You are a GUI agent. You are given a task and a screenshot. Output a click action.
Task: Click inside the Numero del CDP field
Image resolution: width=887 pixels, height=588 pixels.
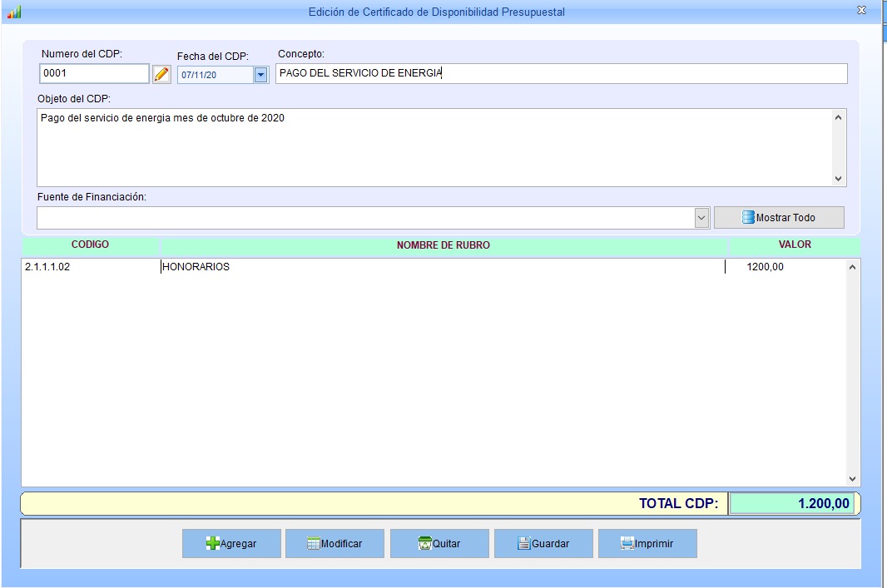click(x=93, y=74)
